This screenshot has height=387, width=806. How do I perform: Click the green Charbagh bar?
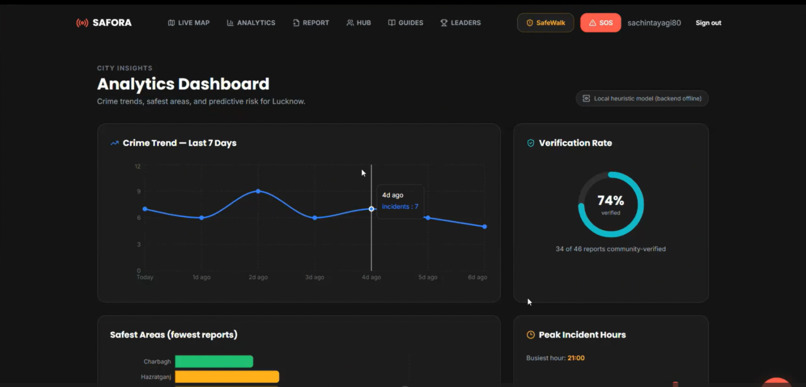[x=214, y=361]
